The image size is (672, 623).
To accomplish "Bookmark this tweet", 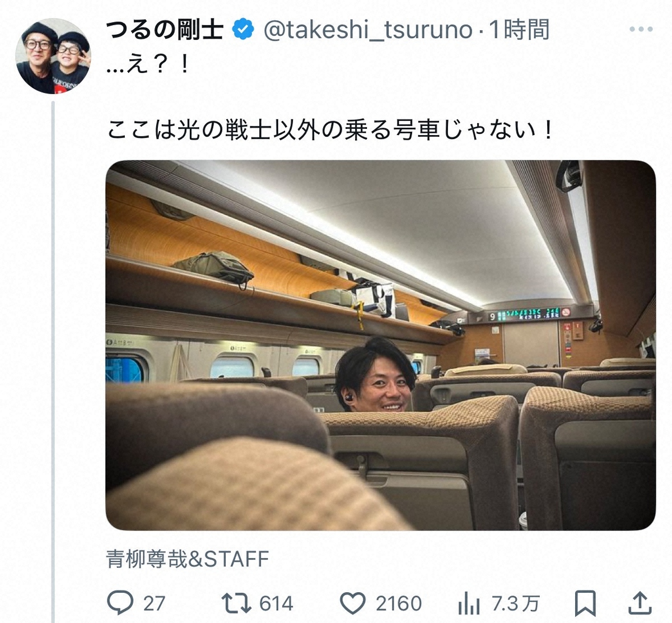I will click(585, 603).
